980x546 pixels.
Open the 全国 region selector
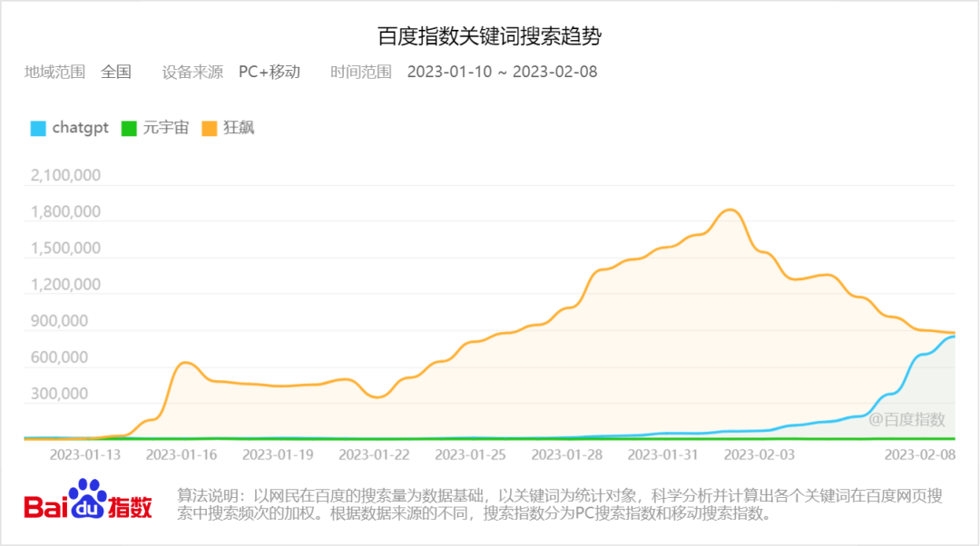[116, 72]
